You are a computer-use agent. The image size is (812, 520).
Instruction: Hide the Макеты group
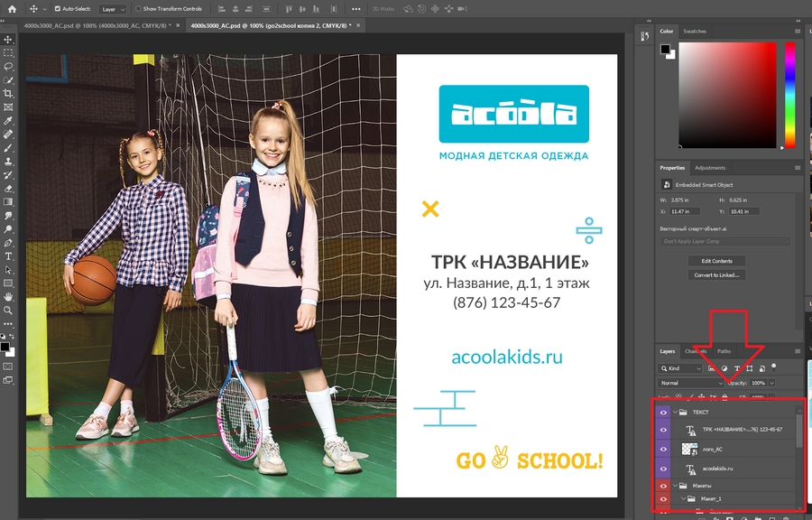[663, 486]
